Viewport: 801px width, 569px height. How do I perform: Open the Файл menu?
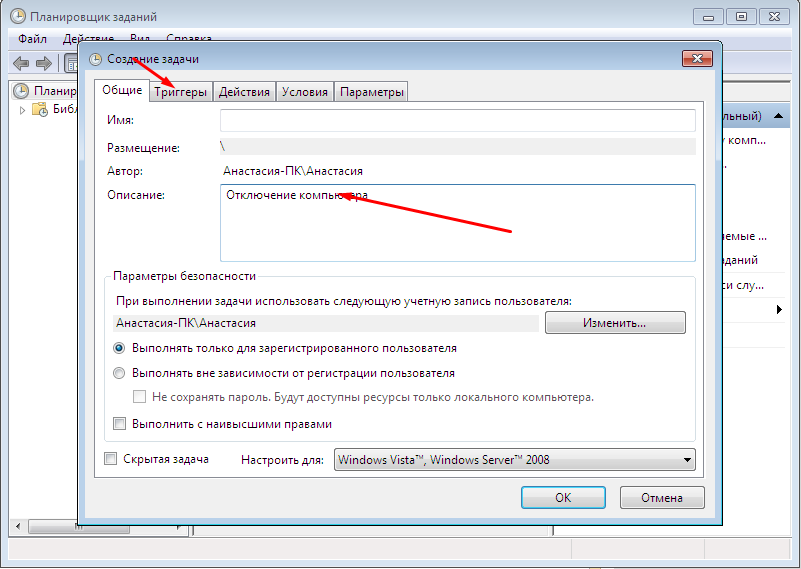(32, 39)
